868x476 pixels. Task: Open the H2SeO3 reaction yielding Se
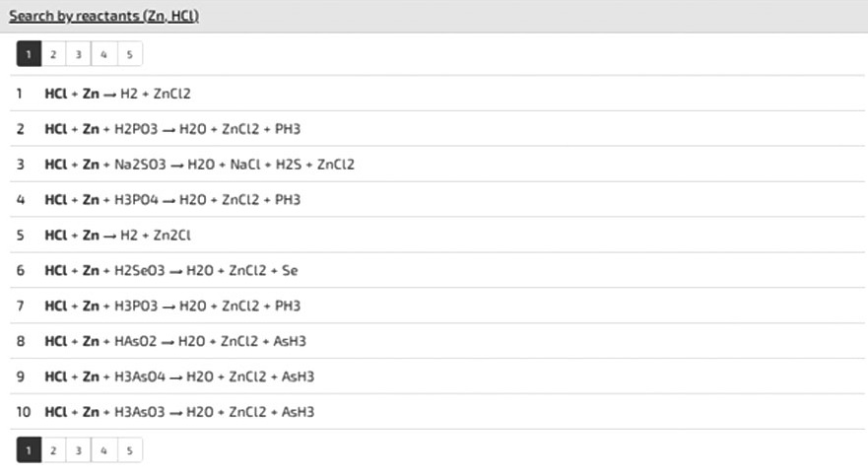pos(170,271)
